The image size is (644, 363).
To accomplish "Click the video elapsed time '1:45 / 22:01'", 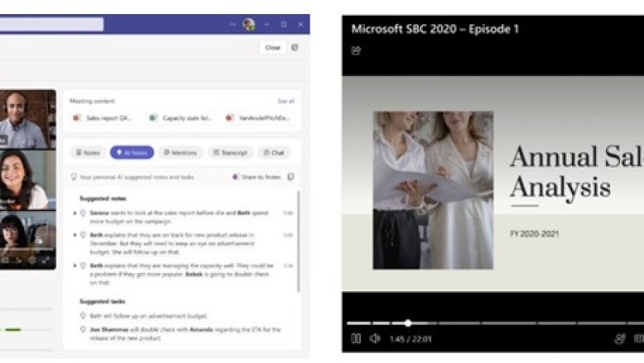I will coord(410,339).
